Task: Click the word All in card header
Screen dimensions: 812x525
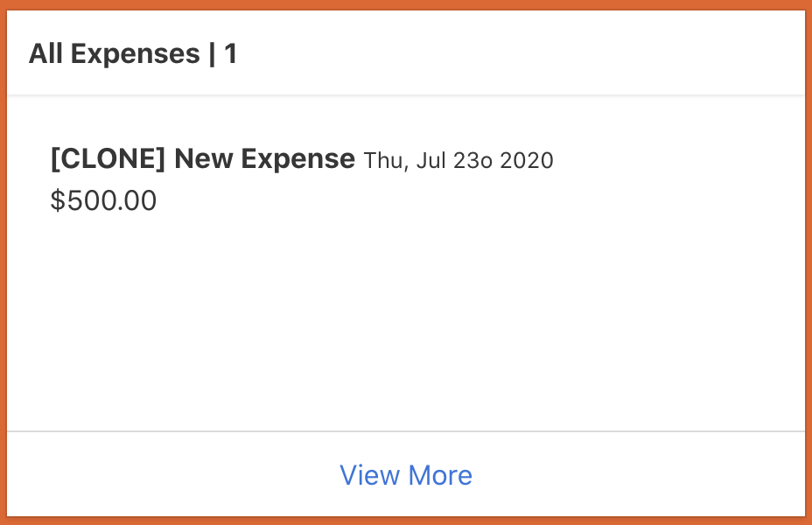Action: coord(46,54)
